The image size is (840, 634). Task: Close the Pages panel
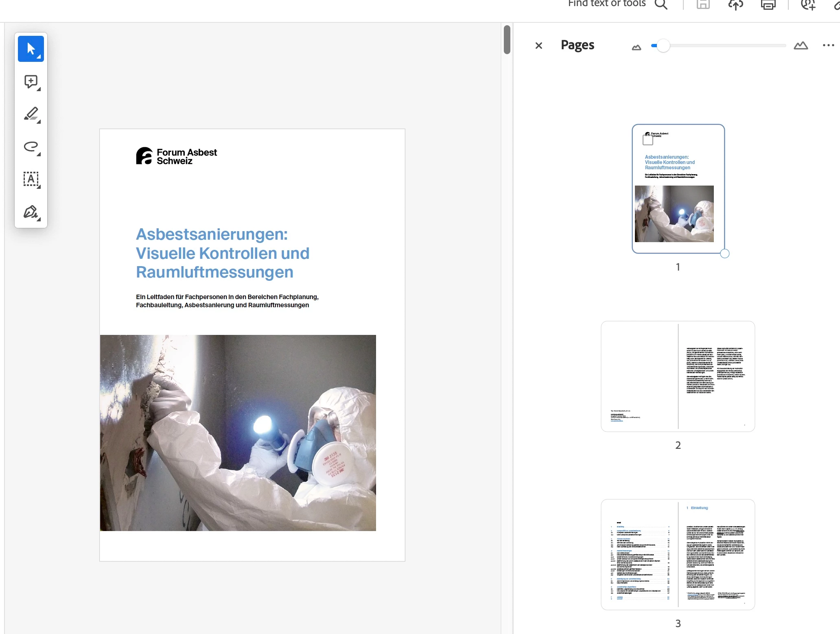[538, 46]
